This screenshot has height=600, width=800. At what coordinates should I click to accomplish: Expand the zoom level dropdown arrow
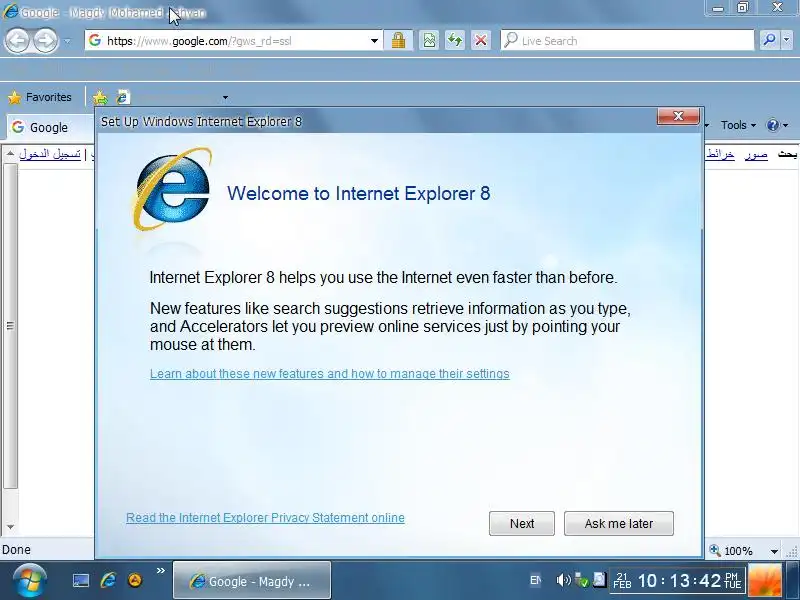[774, 551]
